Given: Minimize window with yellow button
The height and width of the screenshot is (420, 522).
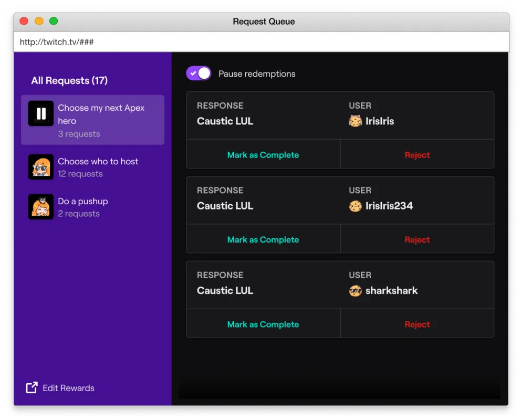Looking at the screenshot, I should click(x=39, y=22).
